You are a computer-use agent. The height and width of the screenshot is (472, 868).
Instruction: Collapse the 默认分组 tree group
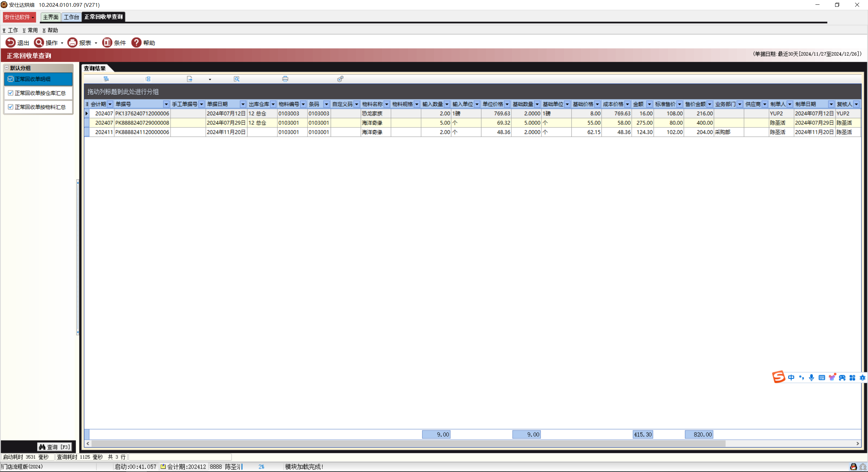pos(6,67)
